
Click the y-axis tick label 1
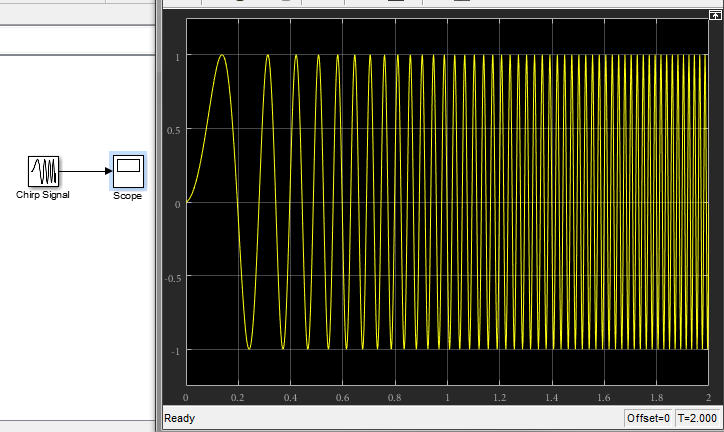coord(176,56)
